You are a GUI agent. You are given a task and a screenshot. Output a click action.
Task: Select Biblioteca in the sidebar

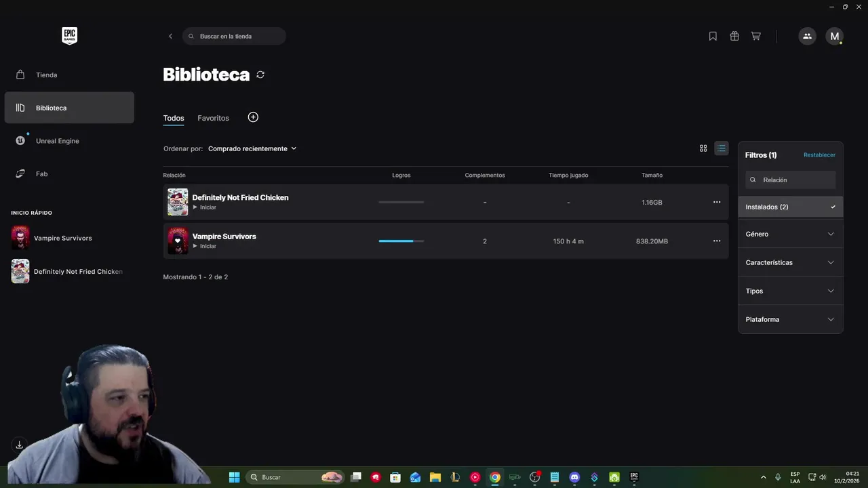(69, 108)
